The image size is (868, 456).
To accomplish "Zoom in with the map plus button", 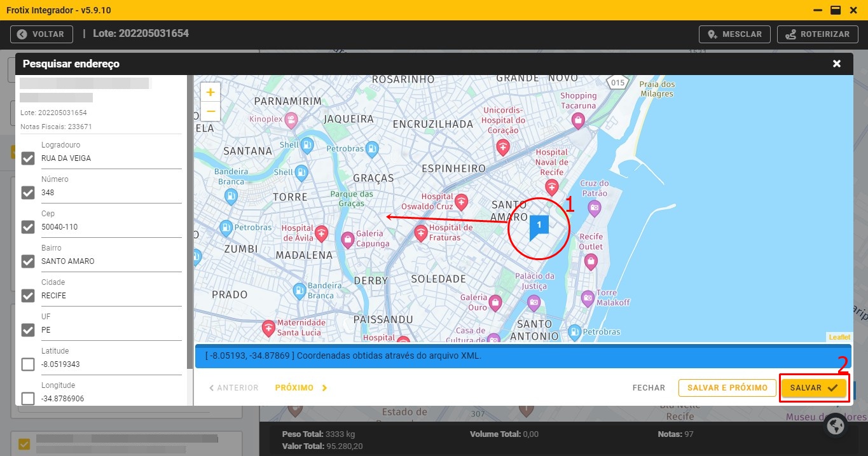I will coord(210,92).
